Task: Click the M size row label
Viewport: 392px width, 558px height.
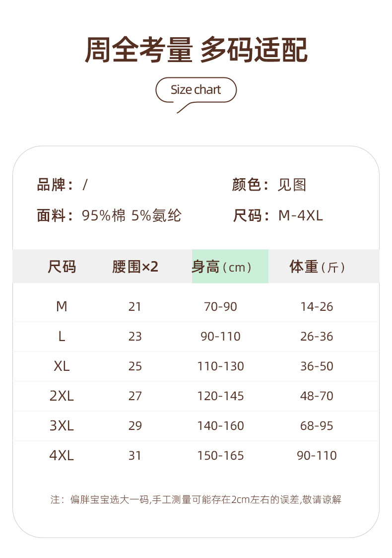Action: pyautogui.click(x=62, y=307)
